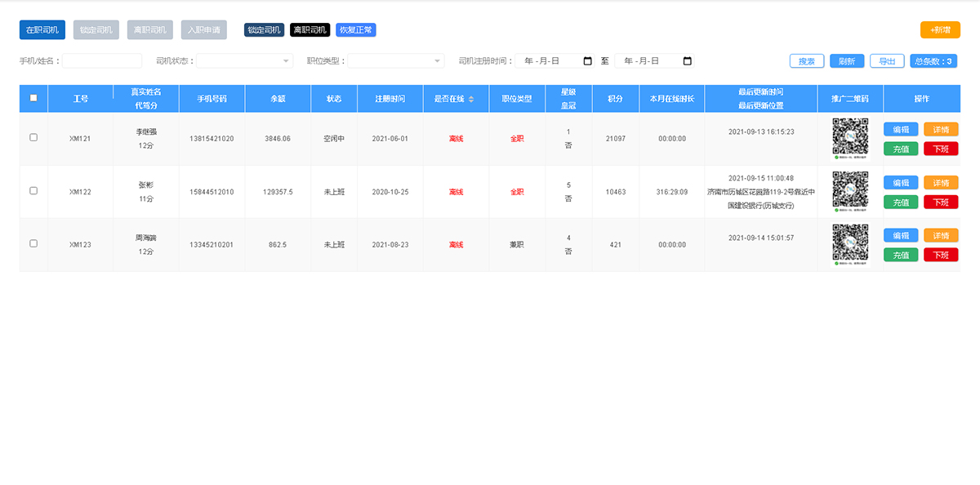Click 充值 for driver 周海鹏
Viewport: 980px width, 485px height.
coord(901,254)
